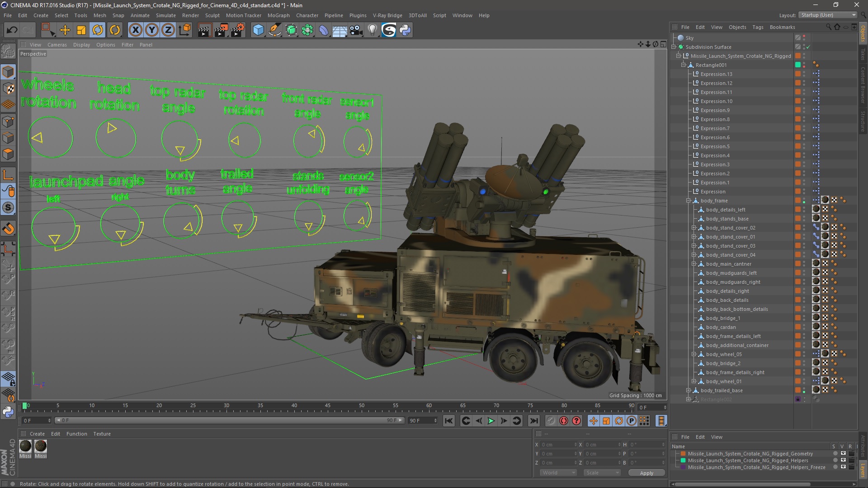Image resolution: width=868 pixels, height=488 pixels.
Task: Click the orange layer color swatch of body_frame
Action: point(798,201)
